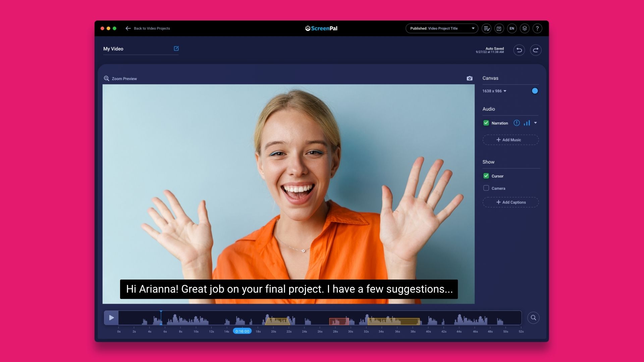Click the Zoom Preview label

point(124,79)
